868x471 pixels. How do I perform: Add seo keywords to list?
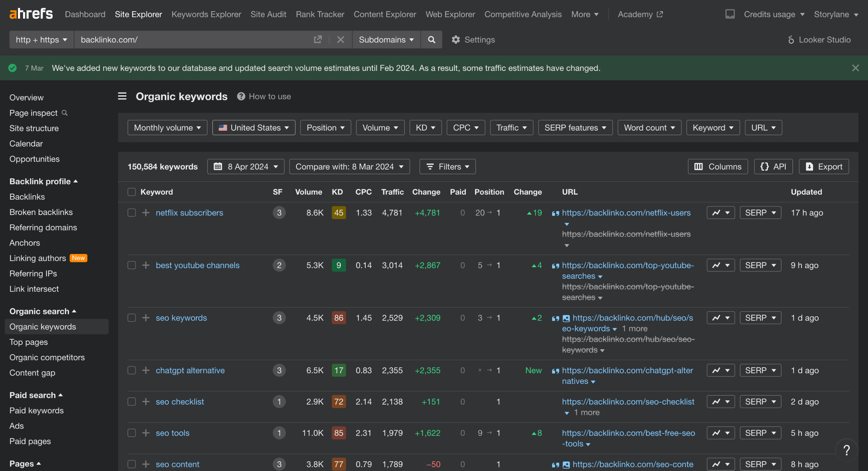[x=146, y=318]
